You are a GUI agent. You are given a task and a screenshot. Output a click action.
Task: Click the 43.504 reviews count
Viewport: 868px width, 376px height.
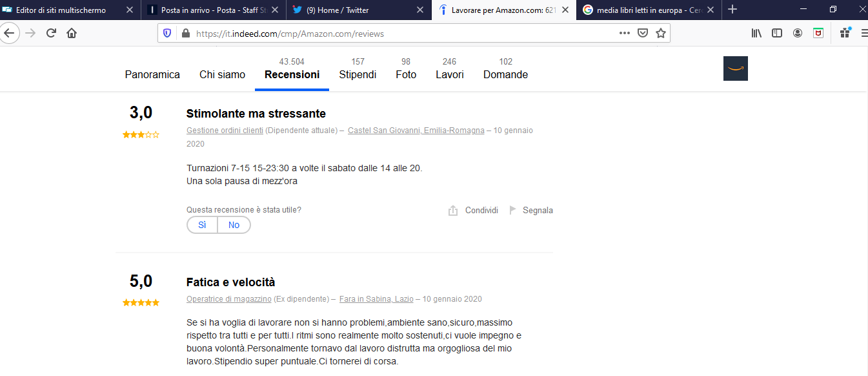coord(292,62)
